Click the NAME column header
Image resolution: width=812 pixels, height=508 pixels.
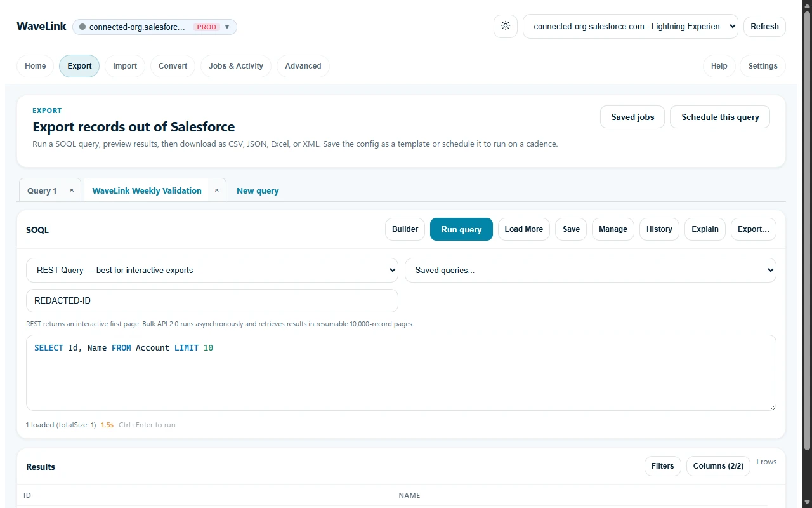point(409,495)
